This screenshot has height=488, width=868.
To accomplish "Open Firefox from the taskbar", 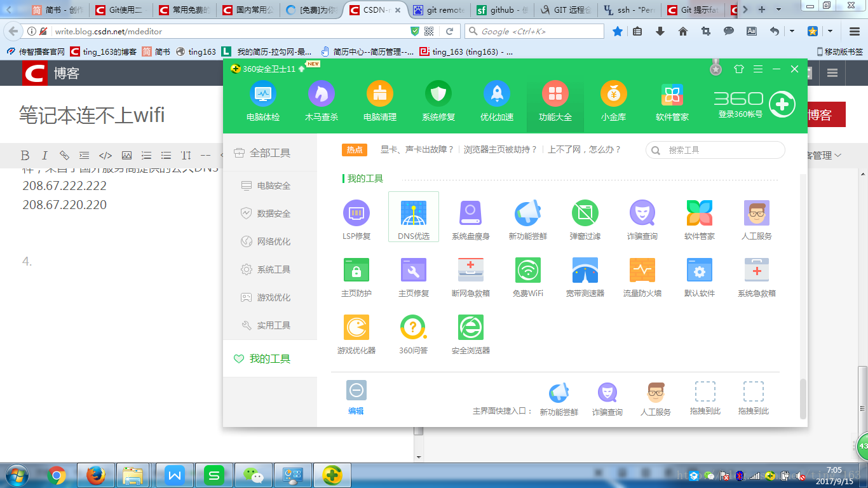I will [x=96, y=475].
